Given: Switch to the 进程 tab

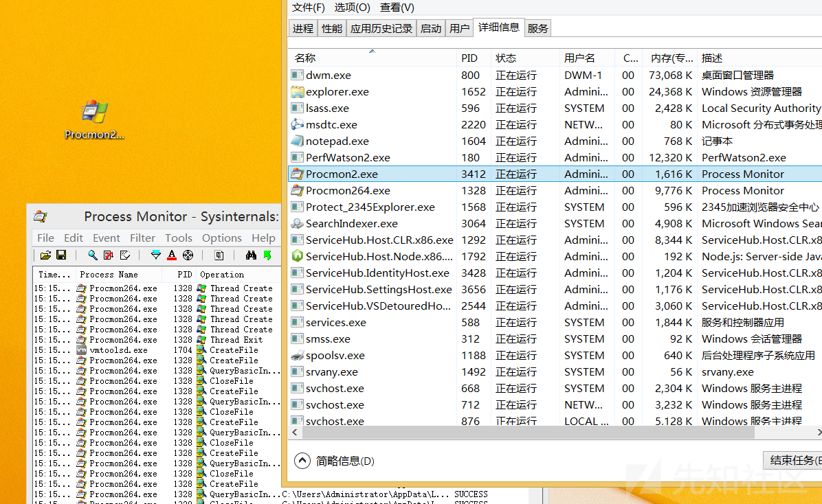Looking at the screenshot, I should 302,28.
